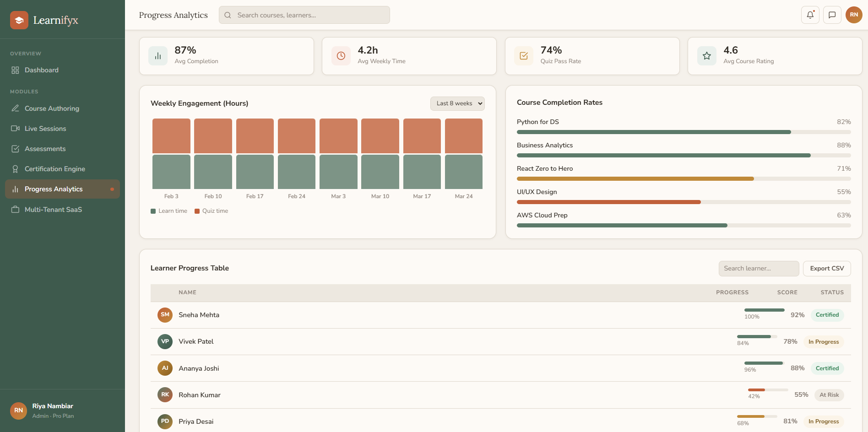The image size is (868, 432).
Task: Select the Course Authoring pencil icon
Action: point(15,108)
